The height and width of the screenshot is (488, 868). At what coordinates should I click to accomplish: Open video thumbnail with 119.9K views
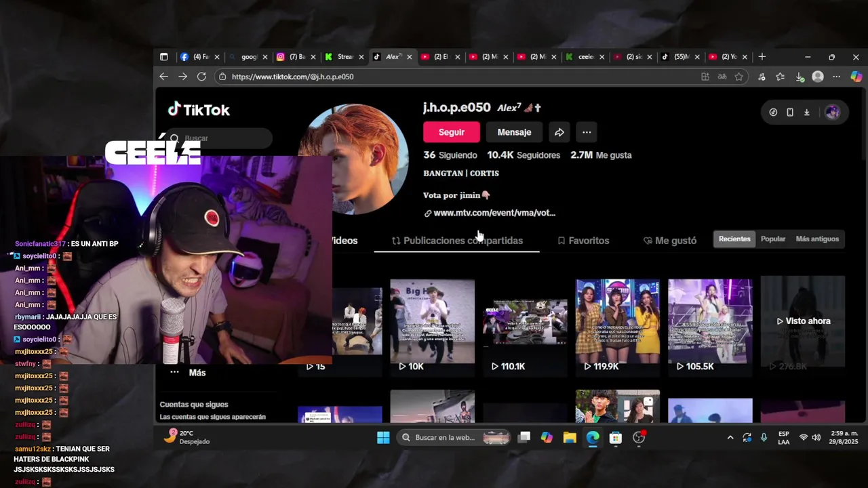tap(618, 327)
